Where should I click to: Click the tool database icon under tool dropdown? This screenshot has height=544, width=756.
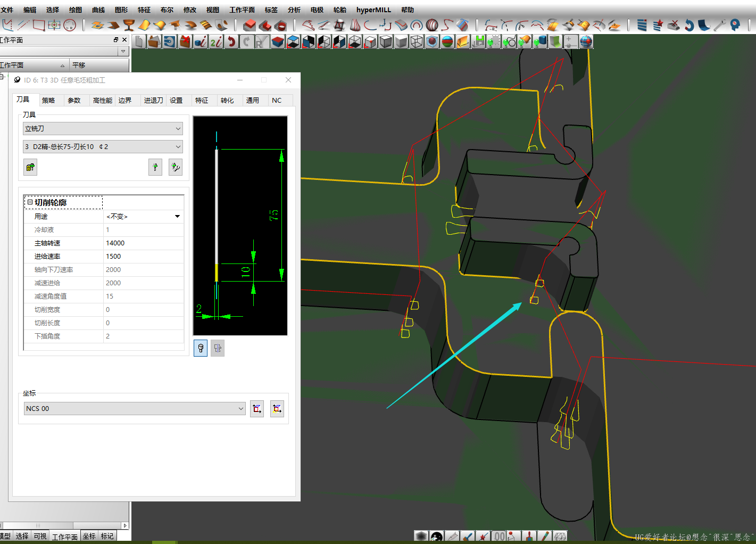(30, 167)
